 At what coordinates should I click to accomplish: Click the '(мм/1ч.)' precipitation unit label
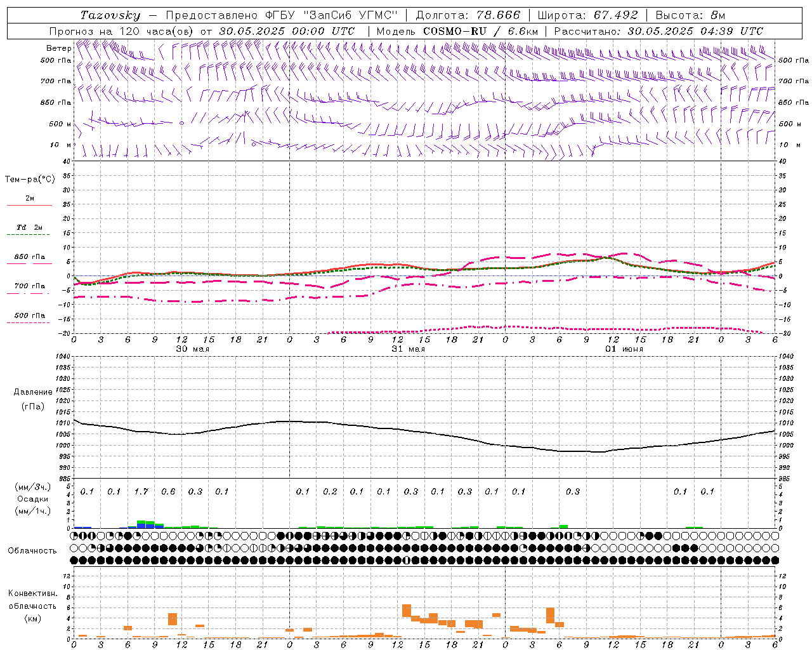tap(32, 511)
